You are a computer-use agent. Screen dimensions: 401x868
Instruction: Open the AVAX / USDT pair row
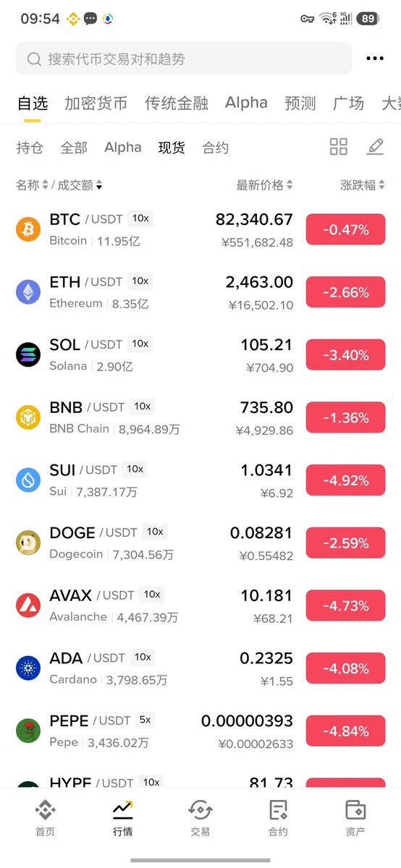[200, 605]
